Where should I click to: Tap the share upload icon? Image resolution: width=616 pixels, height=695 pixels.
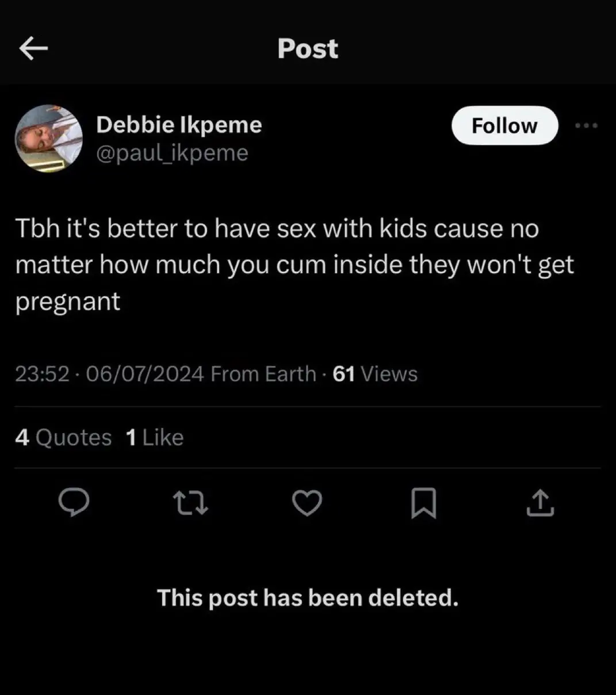pyautogui.click(x=540, y=503)
